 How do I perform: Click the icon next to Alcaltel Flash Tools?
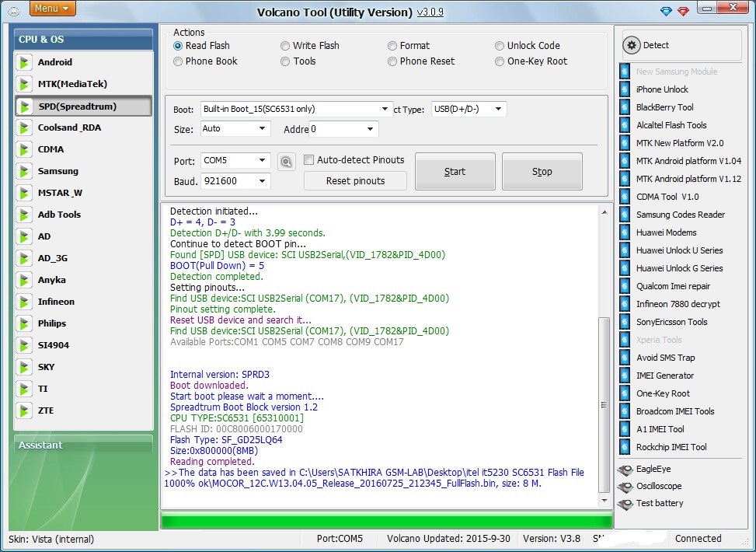(x=625, y=125)
